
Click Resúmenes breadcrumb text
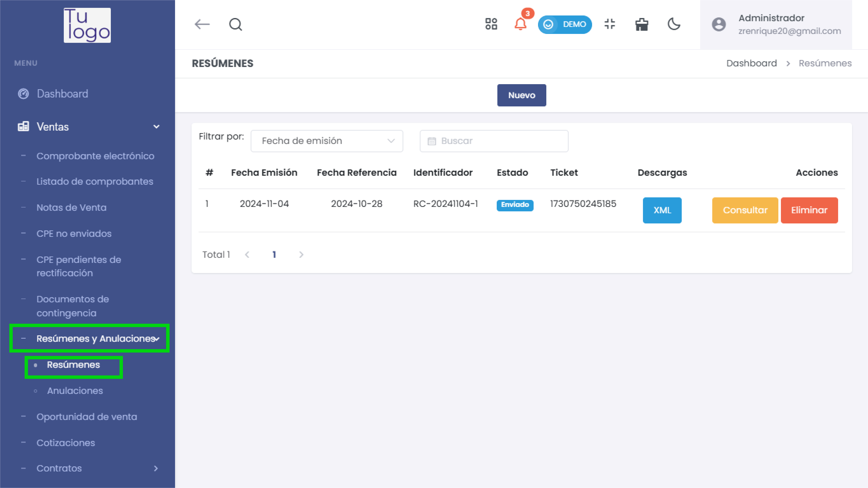[x=825, y=63]
